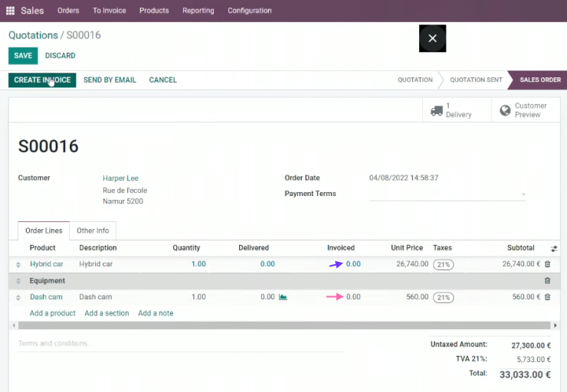Click the Invoiced column header

[x=341, y=248]
